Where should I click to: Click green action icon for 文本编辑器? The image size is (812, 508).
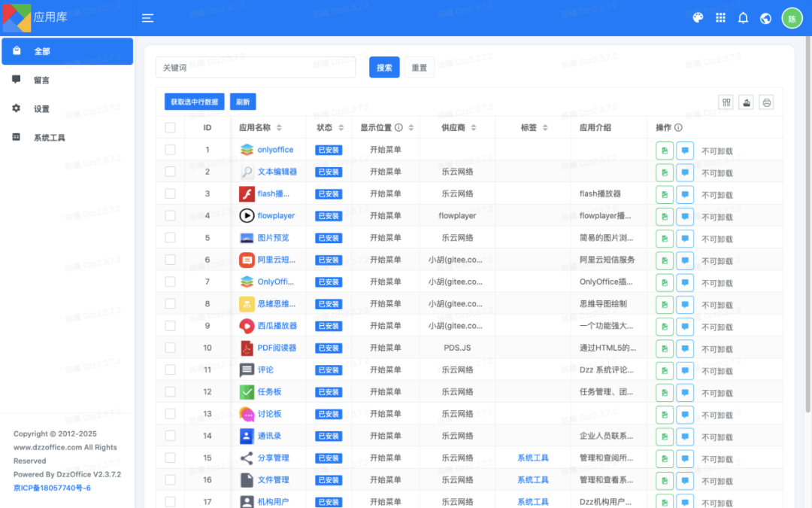pos(665,172)
